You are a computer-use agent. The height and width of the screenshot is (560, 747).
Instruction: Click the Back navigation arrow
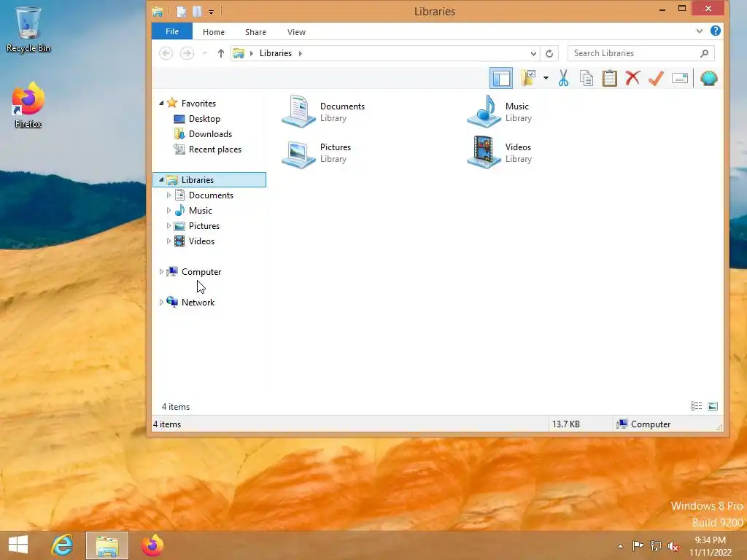point(166,52)
